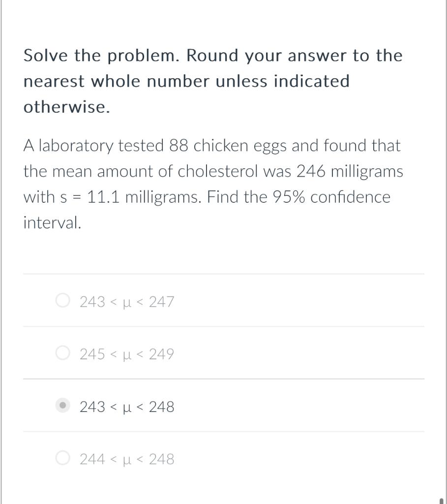The image size is (447, 504).
Task: Click the scrollbar handle at the bottom right
Action: pos(442,501)
